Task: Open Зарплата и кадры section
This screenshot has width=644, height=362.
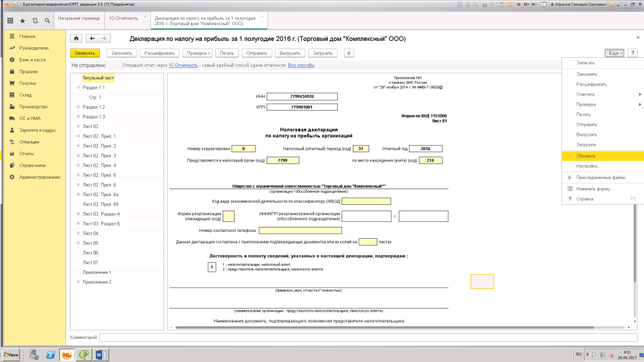Action: pos(37,130)
